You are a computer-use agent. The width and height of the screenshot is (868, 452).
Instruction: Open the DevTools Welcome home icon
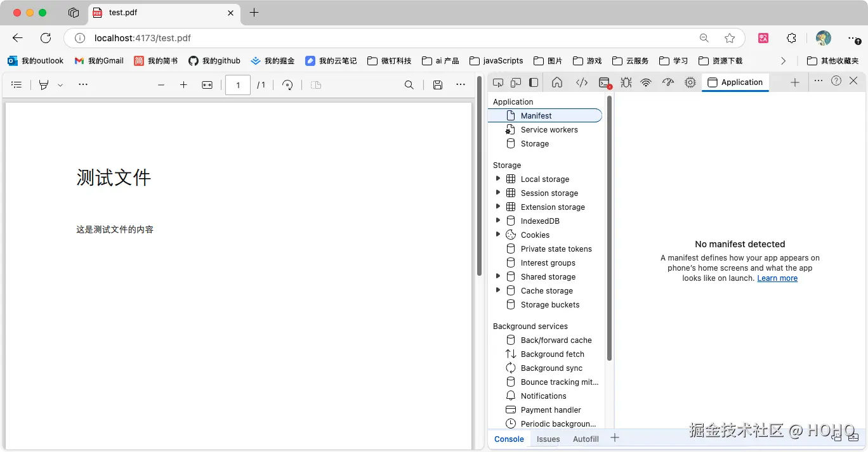point(557,82)
